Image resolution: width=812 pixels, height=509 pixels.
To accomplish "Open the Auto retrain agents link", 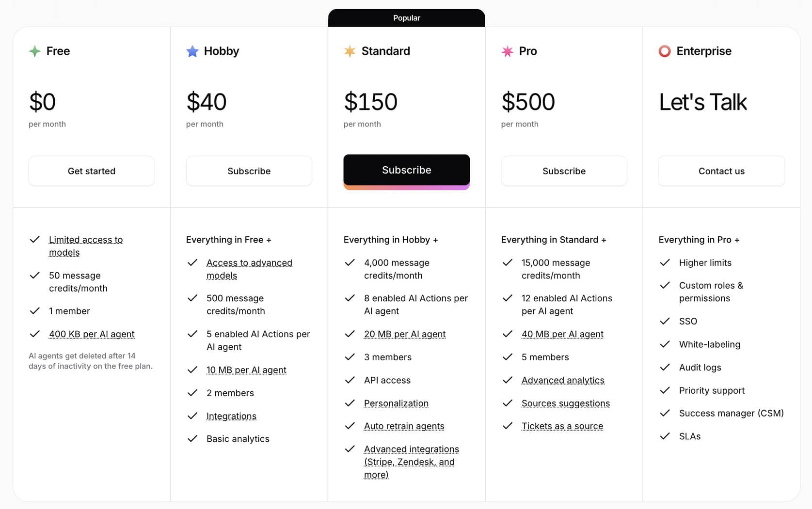I will point(404,426).
